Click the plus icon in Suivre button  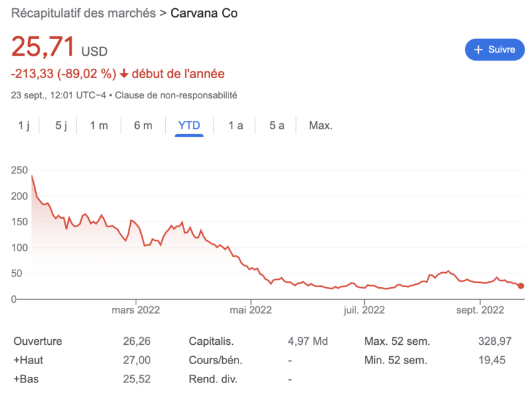tap(478, 49)
